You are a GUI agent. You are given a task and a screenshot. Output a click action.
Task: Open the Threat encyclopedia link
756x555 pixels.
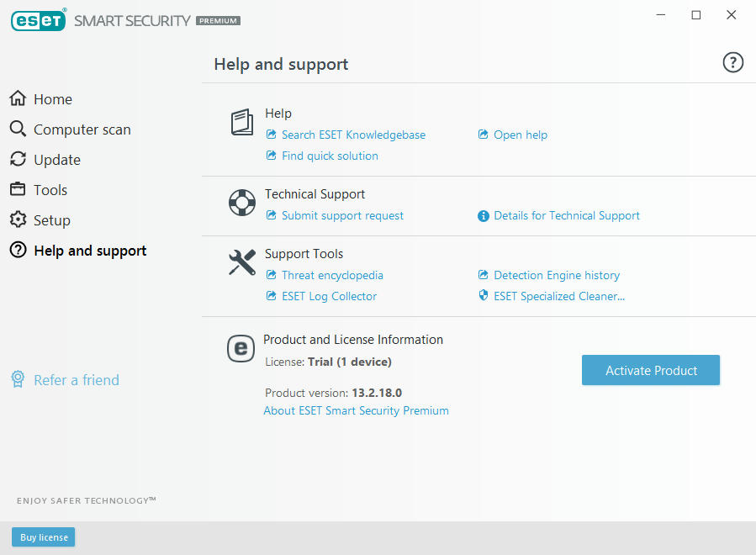pyautogui.click(x=332, y=275)
